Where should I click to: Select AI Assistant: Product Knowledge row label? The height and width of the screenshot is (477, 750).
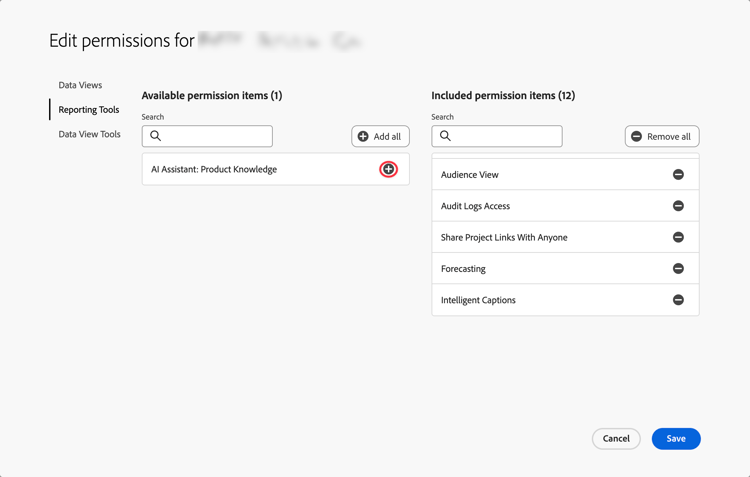[214, 169]
